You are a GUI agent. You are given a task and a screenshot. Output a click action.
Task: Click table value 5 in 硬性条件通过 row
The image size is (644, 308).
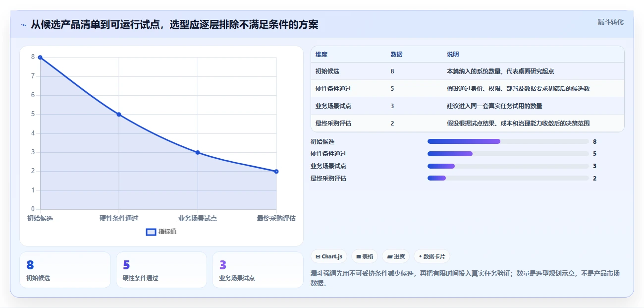click(x=392, y=89)
